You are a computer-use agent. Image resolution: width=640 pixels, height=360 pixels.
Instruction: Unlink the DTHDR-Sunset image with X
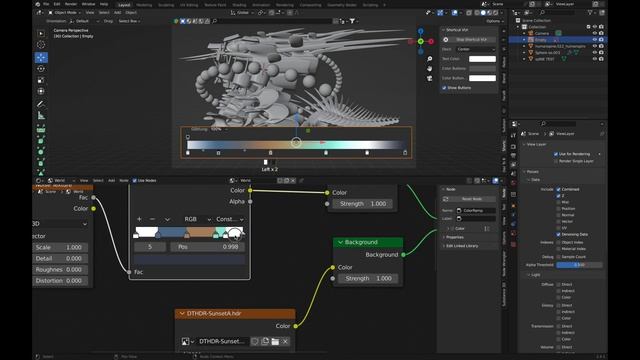point(285,341)
